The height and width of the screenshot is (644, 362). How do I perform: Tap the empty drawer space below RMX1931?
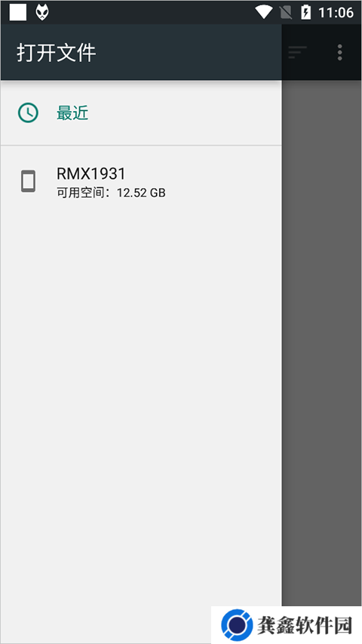[x=141, y=411]
